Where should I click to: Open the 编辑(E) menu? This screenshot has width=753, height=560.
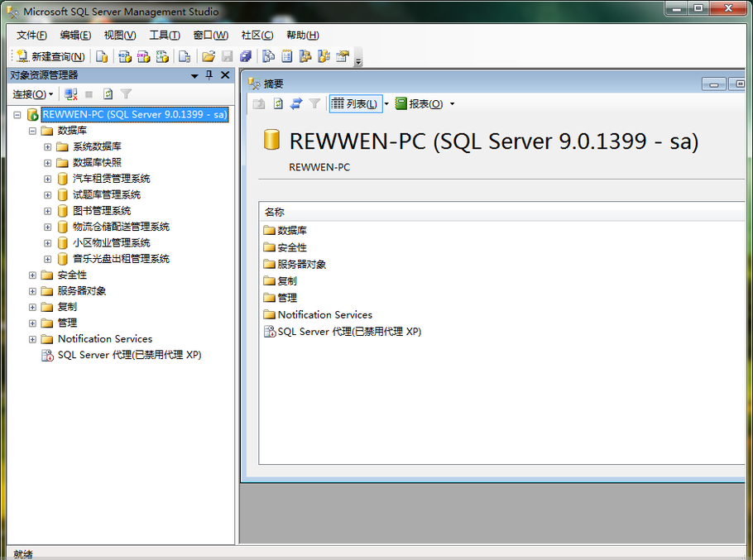pos(75,35)
